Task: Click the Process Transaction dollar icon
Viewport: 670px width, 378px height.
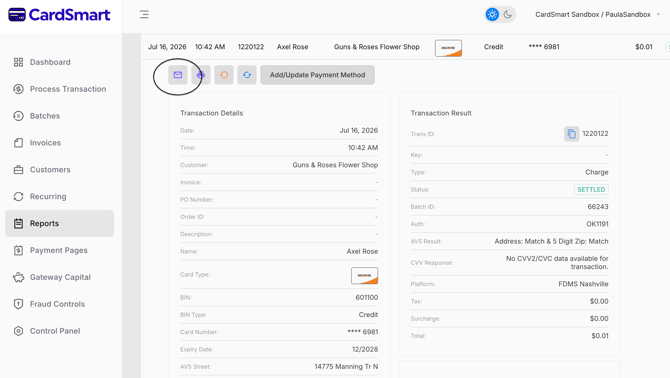Action: click(x=18, y=89)
